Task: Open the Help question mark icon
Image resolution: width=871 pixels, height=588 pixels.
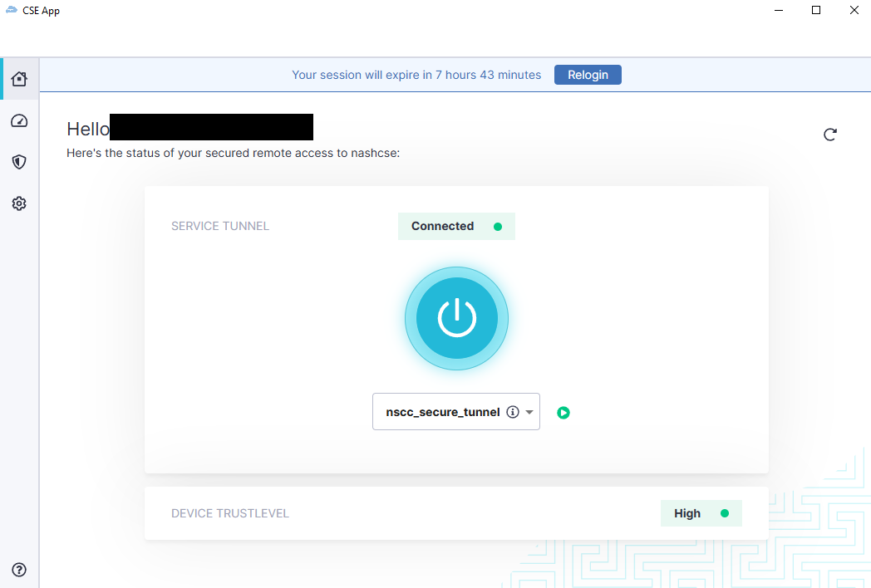Action: point(19,570)
